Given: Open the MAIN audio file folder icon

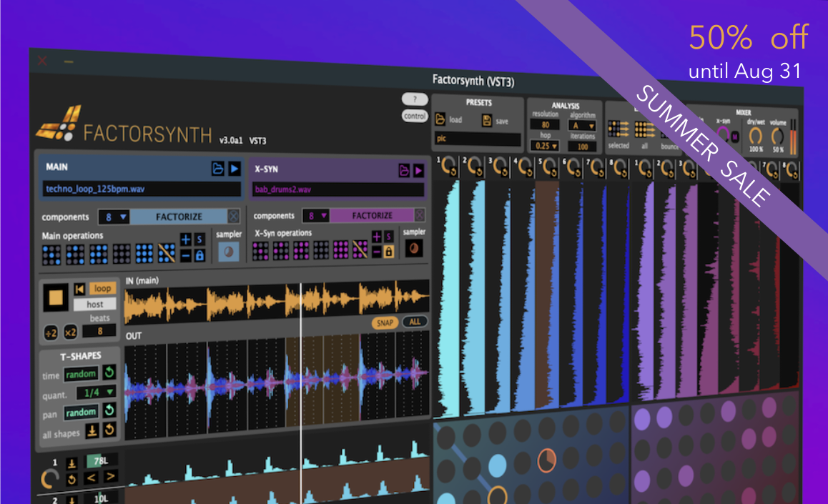Looking at the screenshot, I should click(x=217, y=168).
